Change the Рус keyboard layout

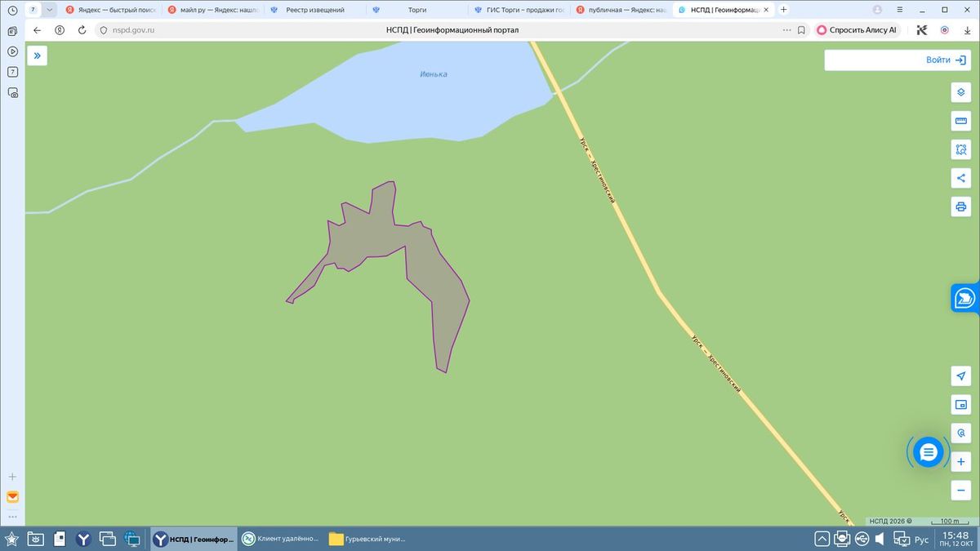point(921,540)
